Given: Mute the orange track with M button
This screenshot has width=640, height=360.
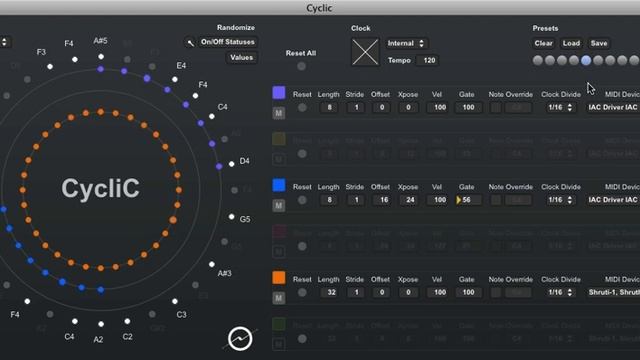Looking at the screenshot, I should coord(279,298).
